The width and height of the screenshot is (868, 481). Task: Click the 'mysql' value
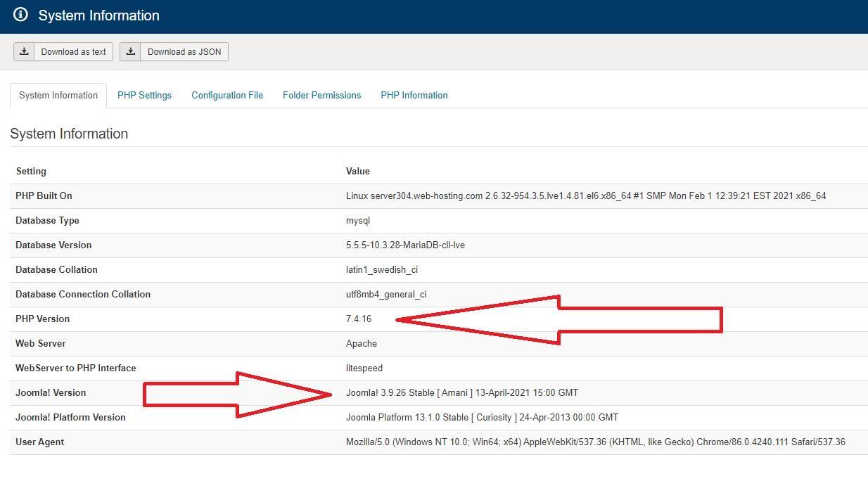358,220
